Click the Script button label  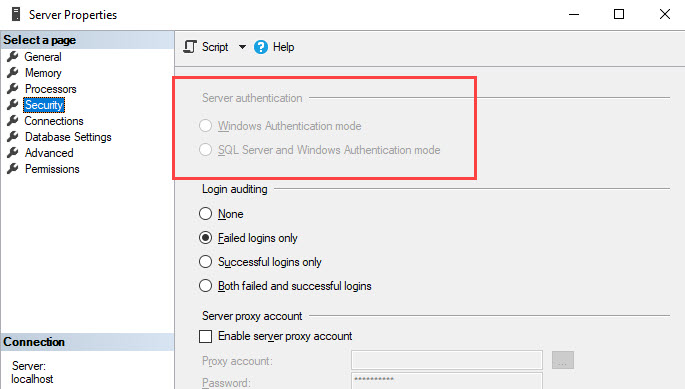215,47
